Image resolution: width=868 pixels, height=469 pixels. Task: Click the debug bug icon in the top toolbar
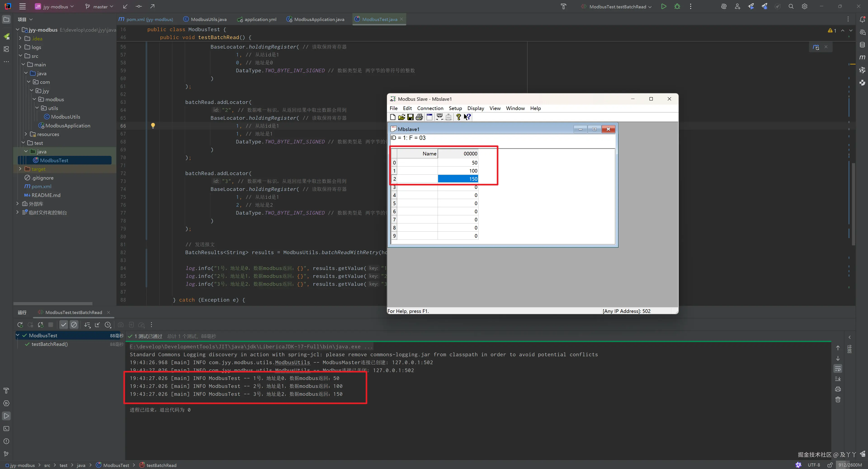677,6
